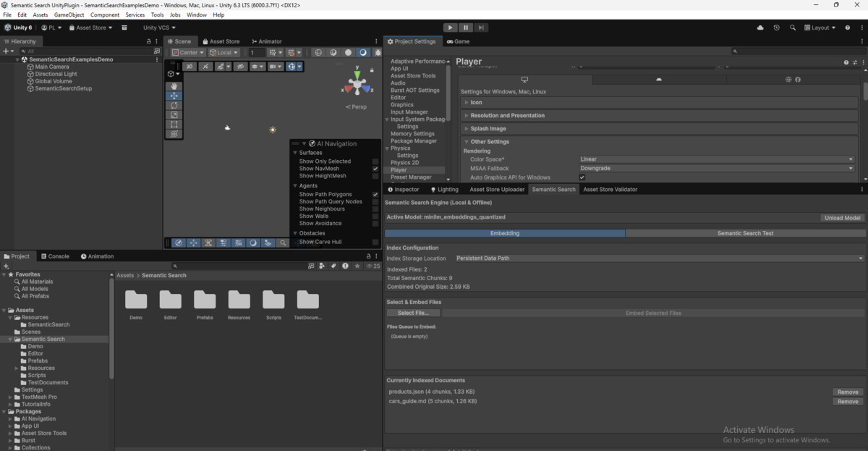Toggle the hidden packages count icon
Viewport: 868px width, 451px height.
pyautogui.click(x=372, y=266)
